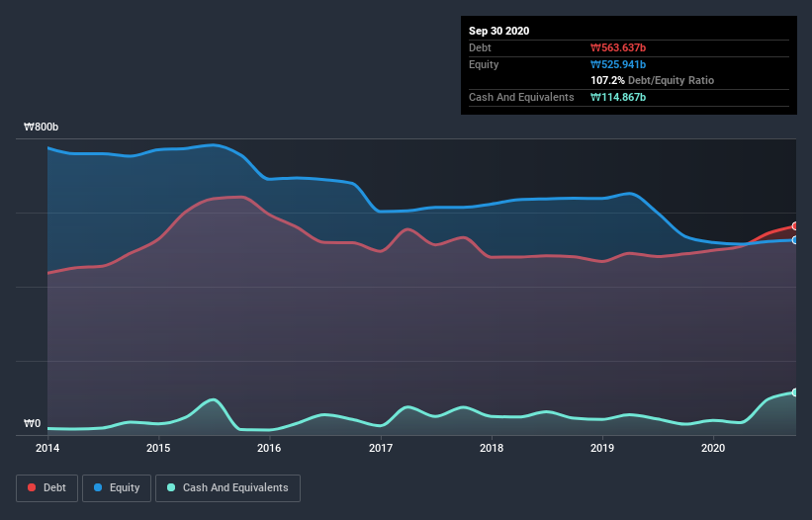Click the tooltip Debt row label
Screen dimensions: 812x520
pos(480,47)
